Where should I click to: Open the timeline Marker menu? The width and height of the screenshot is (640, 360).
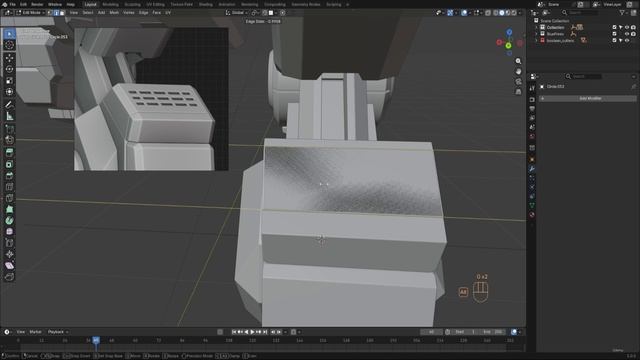click(x=36, y=332)
